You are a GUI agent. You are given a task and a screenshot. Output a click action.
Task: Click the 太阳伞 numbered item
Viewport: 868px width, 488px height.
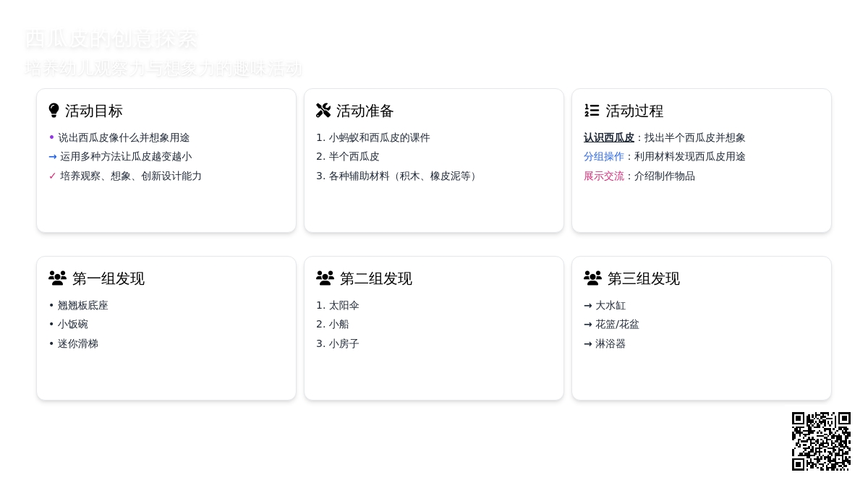coord(344,305)
